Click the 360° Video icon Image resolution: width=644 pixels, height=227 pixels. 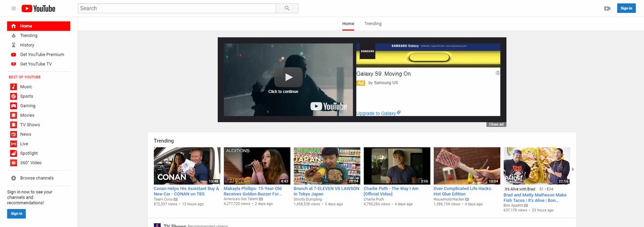[x=13, y=163]
